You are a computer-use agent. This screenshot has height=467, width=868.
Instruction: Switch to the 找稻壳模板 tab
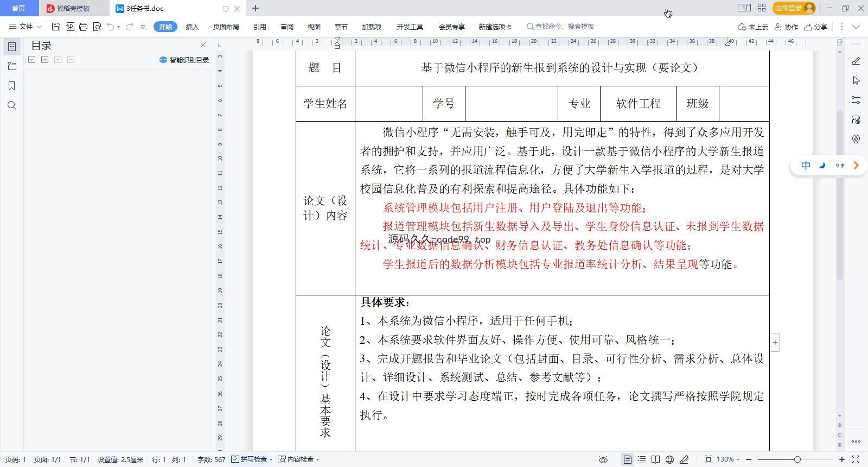click(73, 8)
